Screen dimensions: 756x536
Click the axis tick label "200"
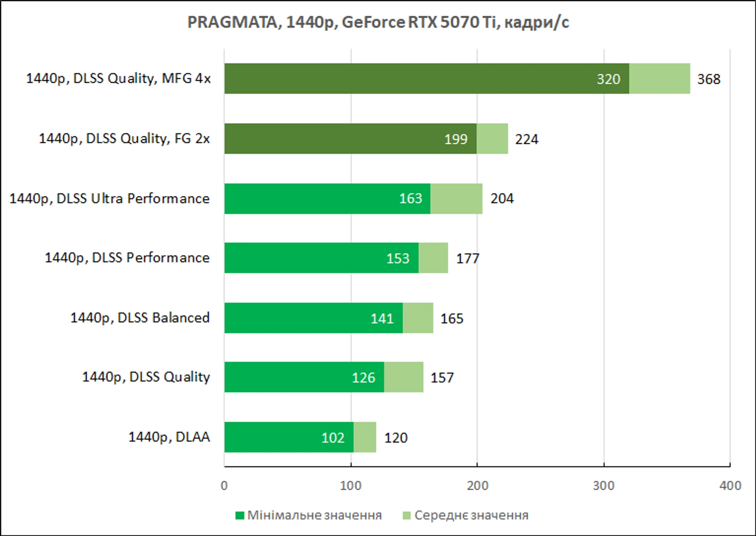(x=478, y=486)
